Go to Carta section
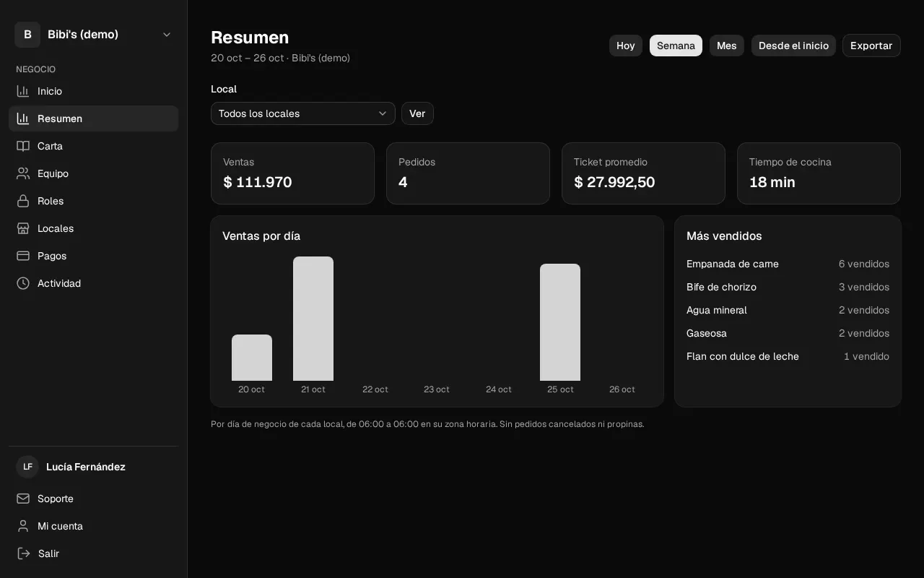The image size is (924, 578). click(x=93, y=146)
